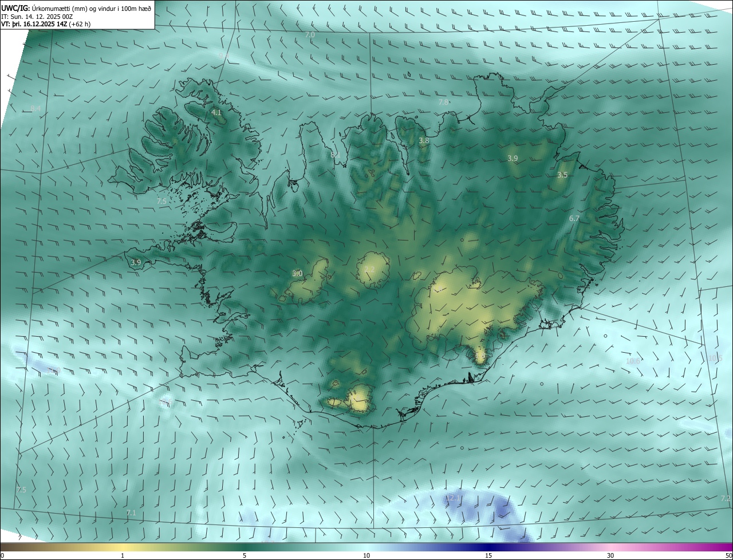Click the "2.2" value label on the glacier
Viewport: 733px width, 560px height.
(369, 269)
